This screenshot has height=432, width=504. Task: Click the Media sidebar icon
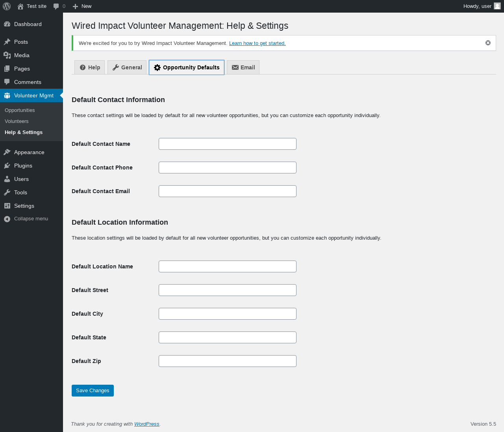pyautogui.click(x=7, y=55)
